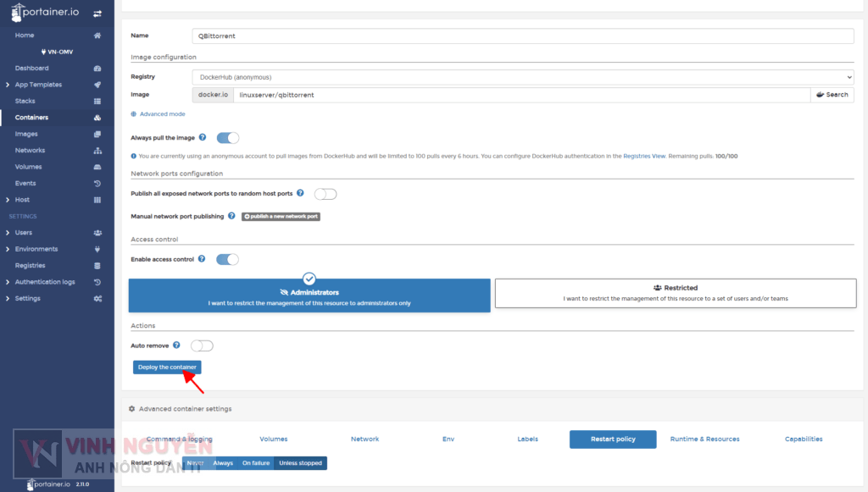Click the Deploy the container button
The width and height of the screenshot is (868, 492).
(167, 367)
